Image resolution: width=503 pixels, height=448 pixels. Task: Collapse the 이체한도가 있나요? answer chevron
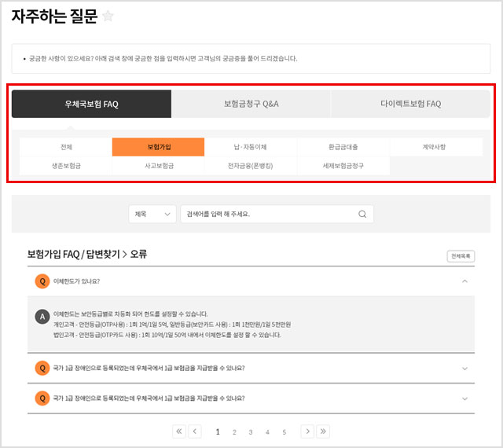click(x=464, y=281)
